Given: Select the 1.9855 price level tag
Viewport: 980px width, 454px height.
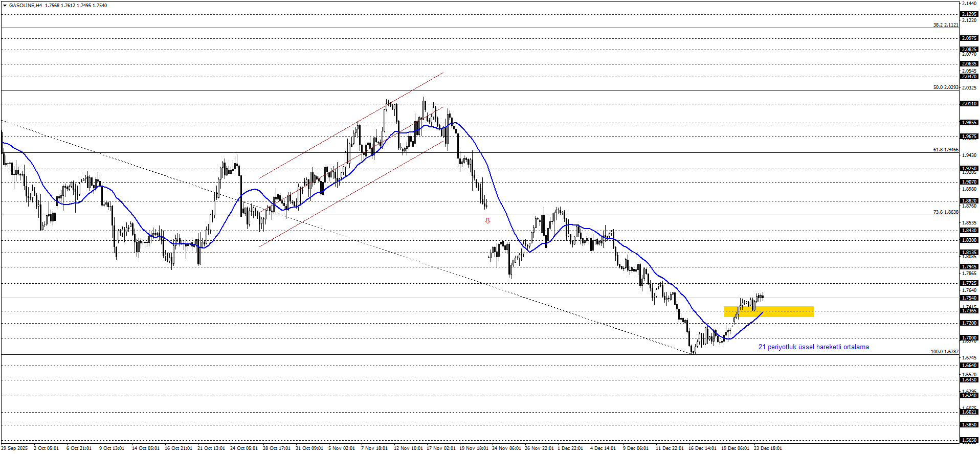Looking at the screenshot, I should click(969, 123).
